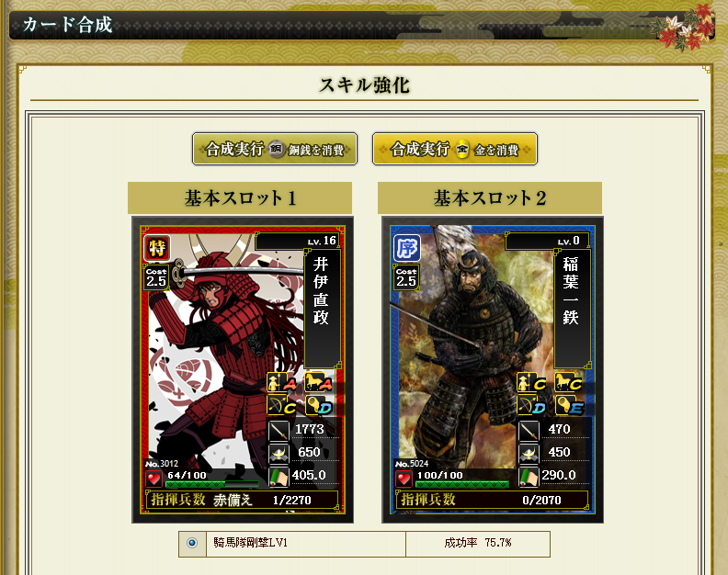This screenshot has width=728, height=575.
Task: Click the heart HP icon on 稲葉一鉄 card
Action: pyautogui.click(x=404, y=479)
